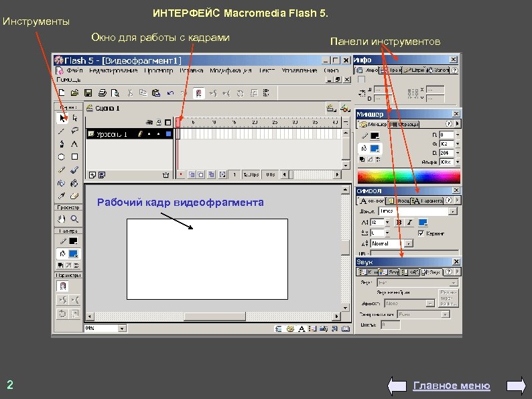Click the toolbox blue fill color swatch
Image resolution: width=532 pixels, height=399 pixels.
(x=73, y=253)
